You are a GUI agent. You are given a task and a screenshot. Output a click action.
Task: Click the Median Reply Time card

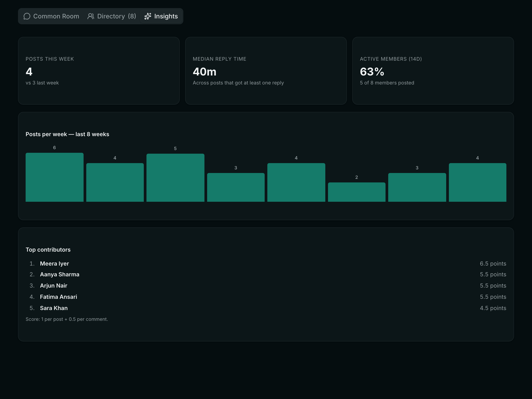click(x=266, y=71)
